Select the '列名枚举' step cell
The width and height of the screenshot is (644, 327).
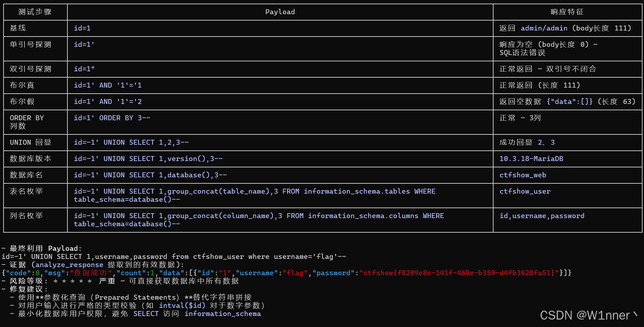pos(26,216)
